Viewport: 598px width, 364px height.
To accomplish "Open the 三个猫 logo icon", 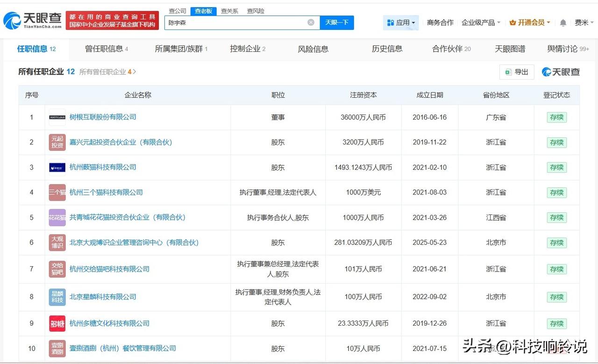I will (x=57, y=192).
